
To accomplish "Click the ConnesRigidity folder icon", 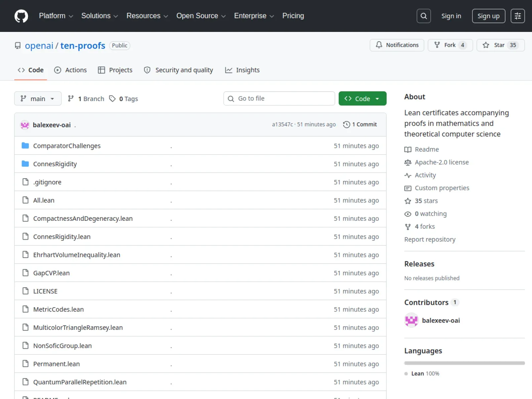I will tap(25, 164).
